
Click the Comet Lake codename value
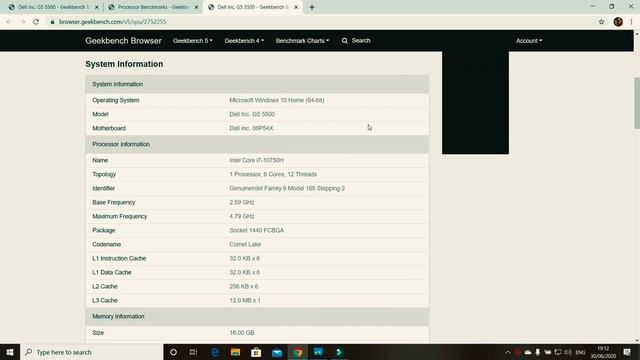245,244
